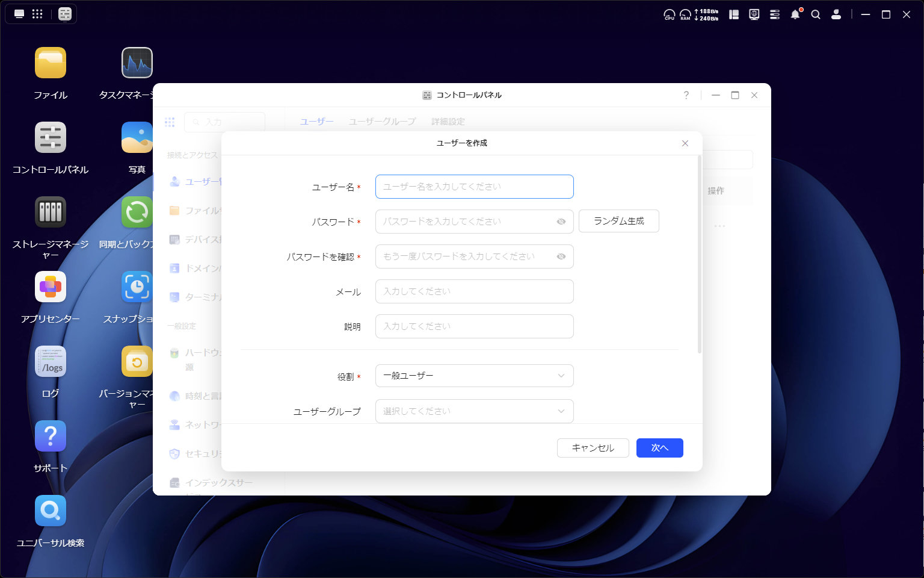
Task: Expand the 役割 role dropdown
Action: click(x=474, y=376)
